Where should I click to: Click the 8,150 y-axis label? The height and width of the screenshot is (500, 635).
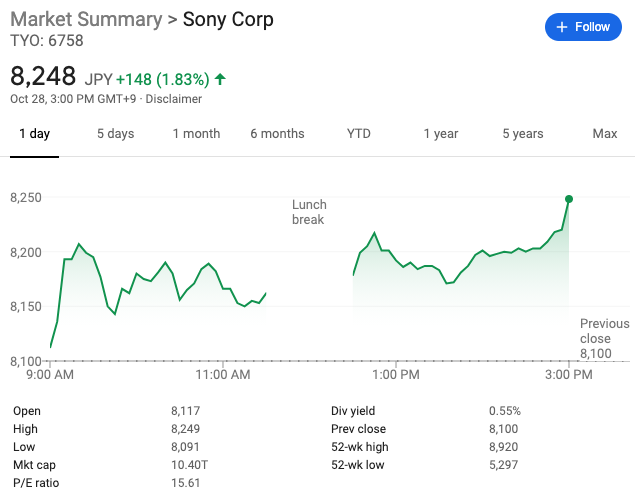(x=26, y=306)
